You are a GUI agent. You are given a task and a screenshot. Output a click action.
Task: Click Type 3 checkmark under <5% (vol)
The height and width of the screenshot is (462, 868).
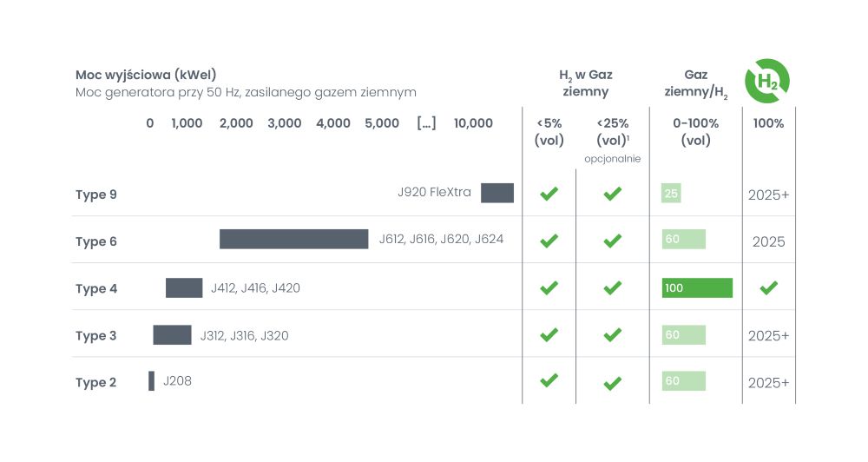point(549,334)
